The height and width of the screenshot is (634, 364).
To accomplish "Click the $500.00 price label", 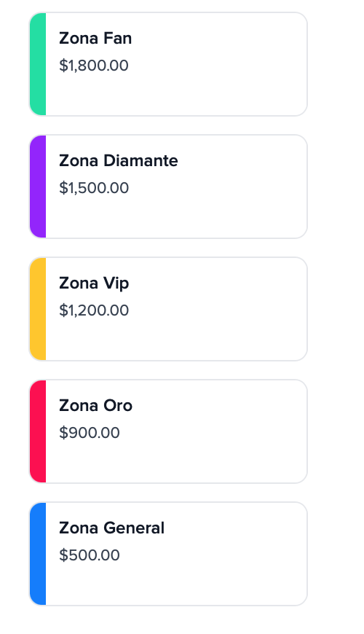I will 90,555.
